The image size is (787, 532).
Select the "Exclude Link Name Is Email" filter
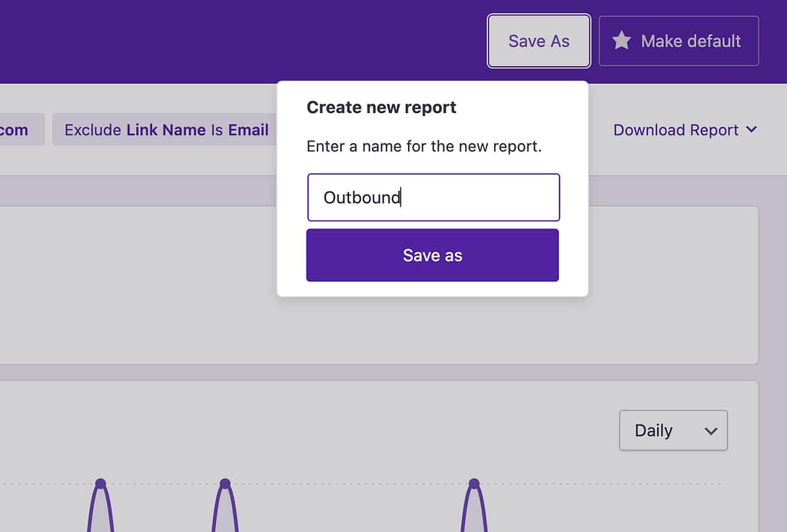[x=166, y=130]
